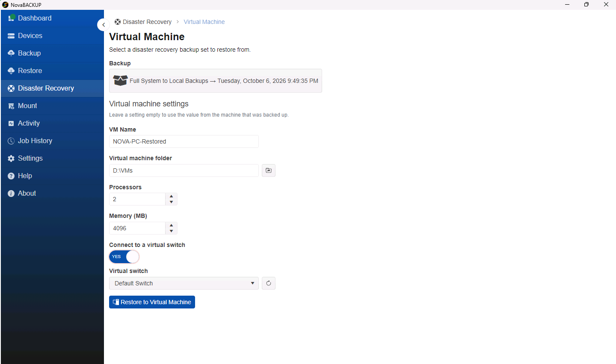616x364 pixels.
Task: Select Settings in the sidebar
Action: (52, 159)
